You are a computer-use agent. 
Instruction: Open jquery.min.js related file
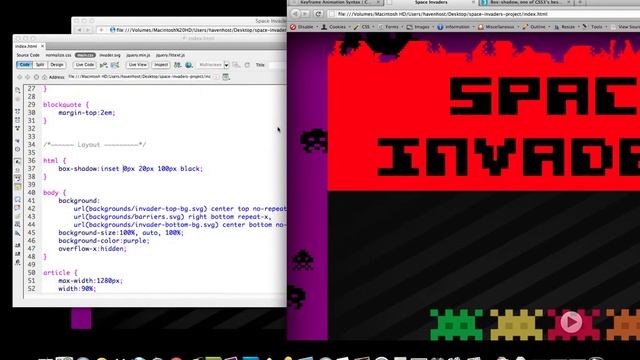coord(138,55)
